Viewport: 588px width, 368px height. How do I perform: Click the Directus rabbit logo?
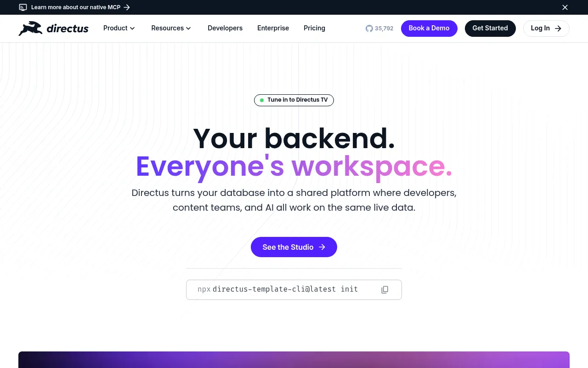click(x=53, y=28)
